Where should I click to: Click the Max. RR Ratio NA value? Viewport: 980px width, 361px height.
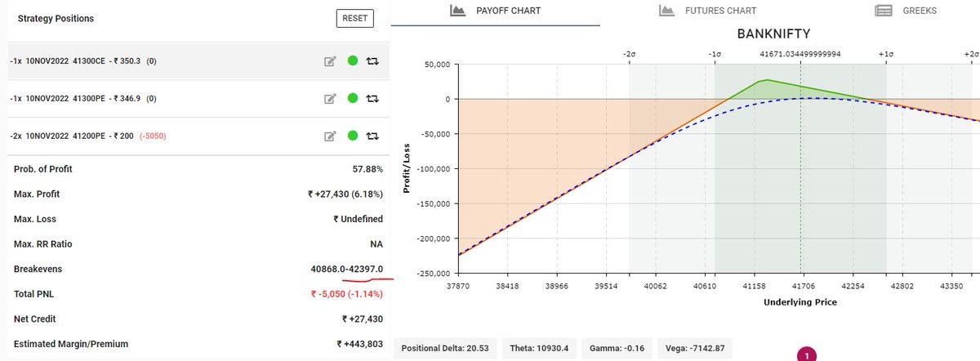[x=376, y=243]
